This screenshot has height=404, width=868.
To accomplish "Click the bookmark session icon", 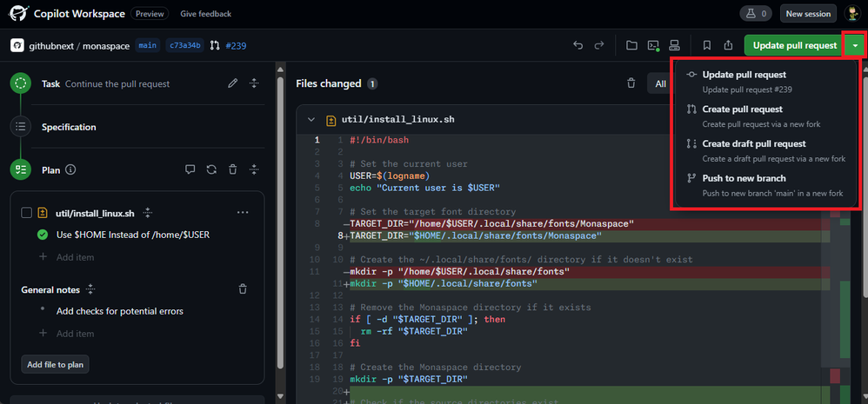I will coord(707,45).
